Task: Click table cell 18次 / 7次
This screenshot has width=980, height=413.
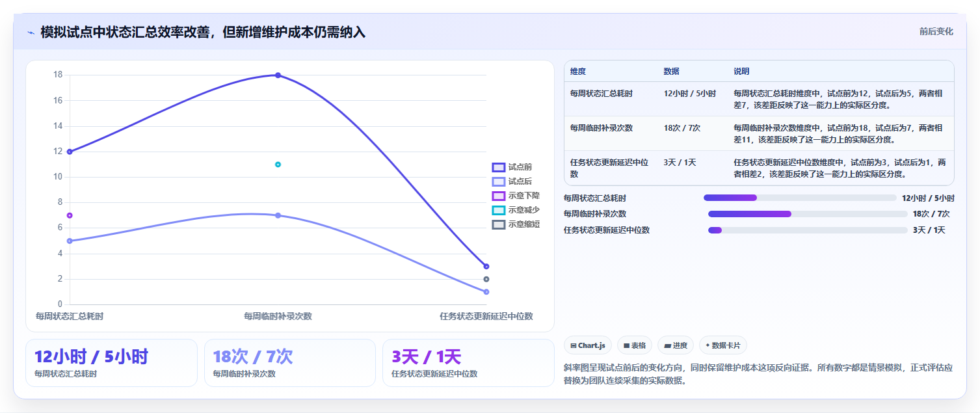Action: pyautogui.click(x=682, y=128)
